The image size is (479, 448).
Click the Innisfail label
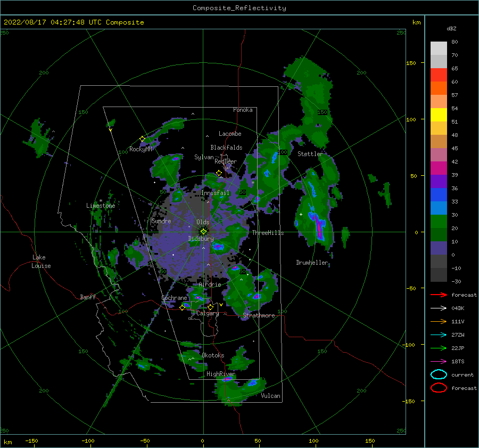(x=215, y=193)
